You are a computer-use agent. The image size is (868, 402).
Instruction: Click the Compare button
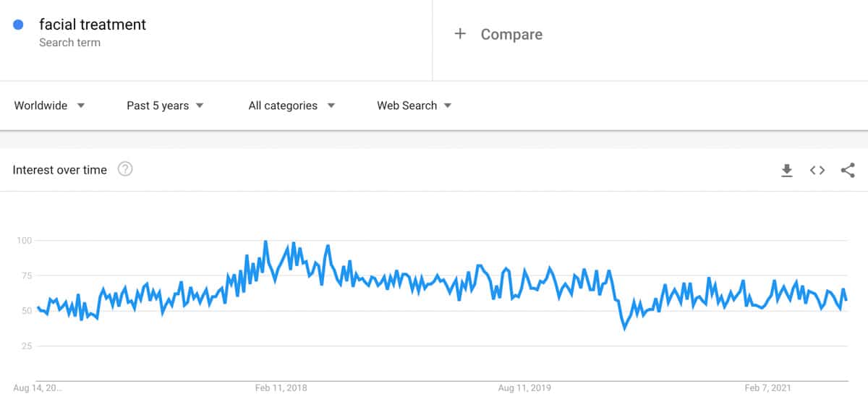pyautogui.click(x=511, y=34)
